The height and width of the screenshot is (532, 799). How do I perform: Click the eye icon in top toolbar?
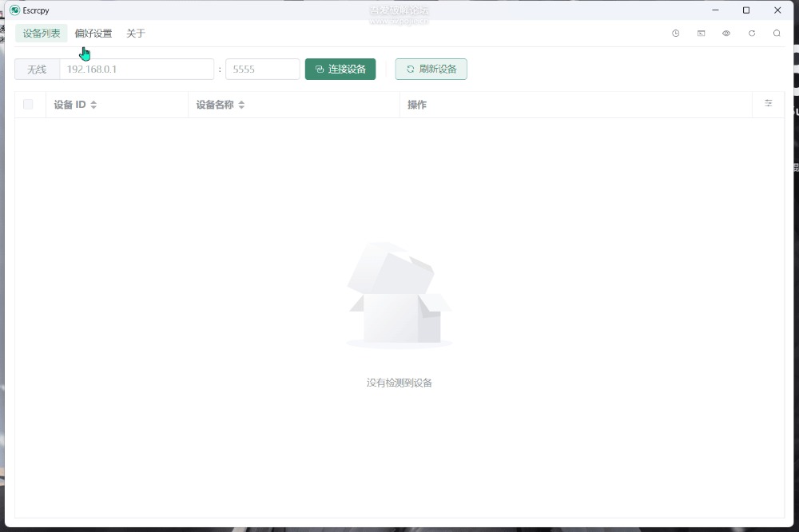(x=726, y=34)
